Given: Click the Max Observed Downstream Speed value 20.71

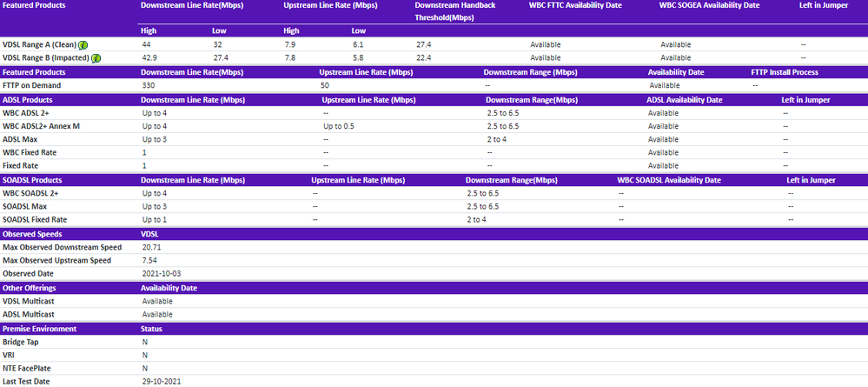Looking at the screenshot, I should tap(152, 248).
